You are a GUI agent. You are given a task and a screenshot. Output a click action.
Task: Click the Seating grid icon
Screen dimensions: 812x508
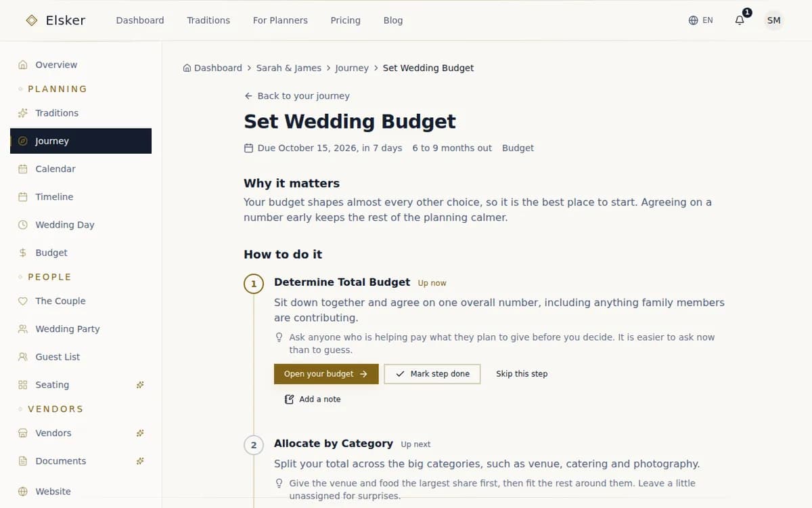coord(22,385)
